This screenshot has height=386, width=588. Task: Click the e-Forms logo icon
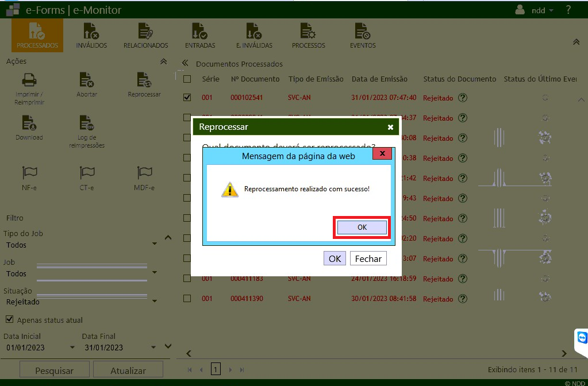pyautogui.click(x=13, y=10)
